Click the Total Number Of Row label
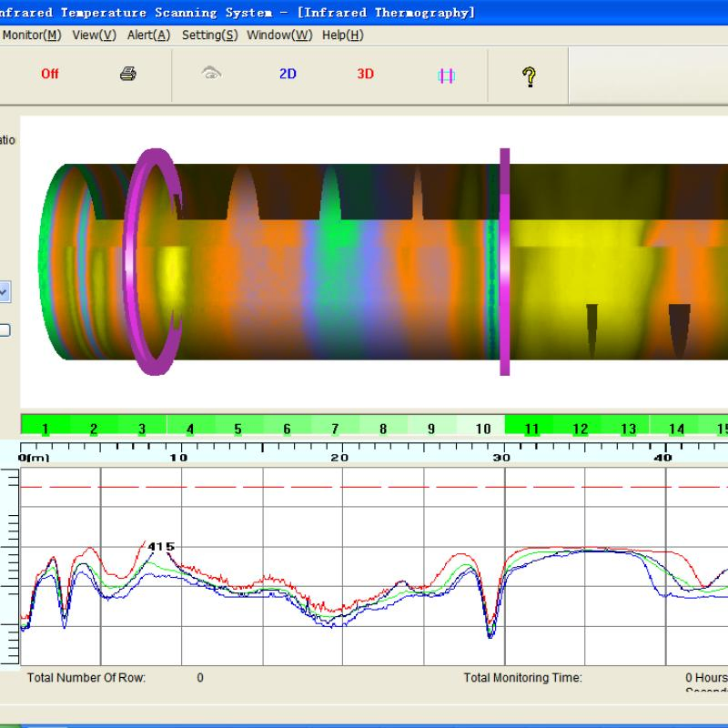 coord(86,678)
